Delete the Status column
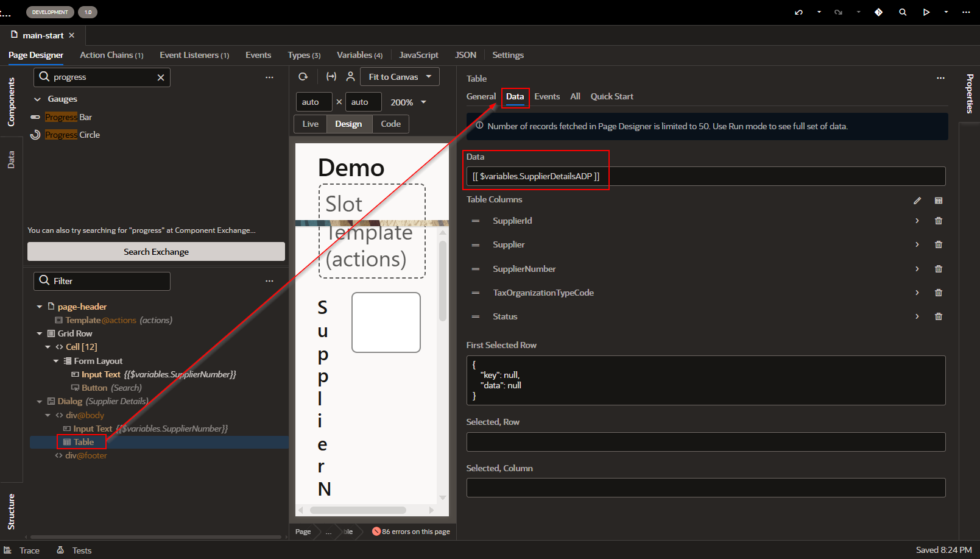This screenshot has height=559, width=980. coord(939,316)
